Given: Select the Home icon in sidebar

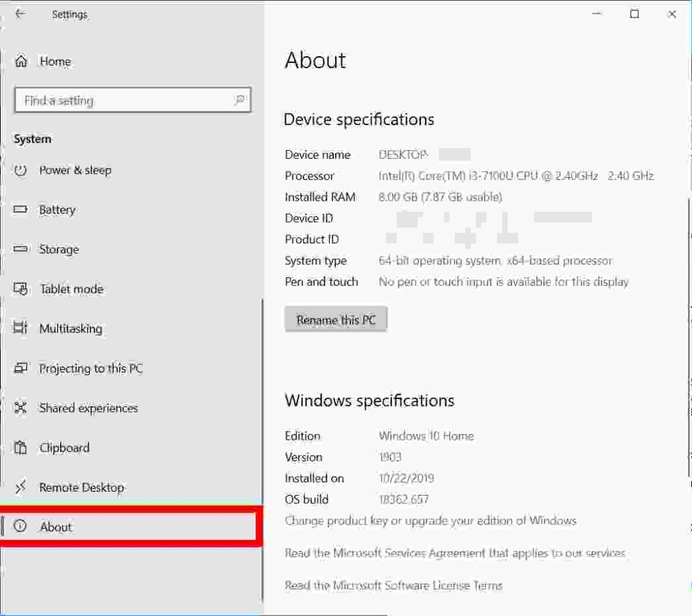Looking at the screenshot, I should coord(20,61).
